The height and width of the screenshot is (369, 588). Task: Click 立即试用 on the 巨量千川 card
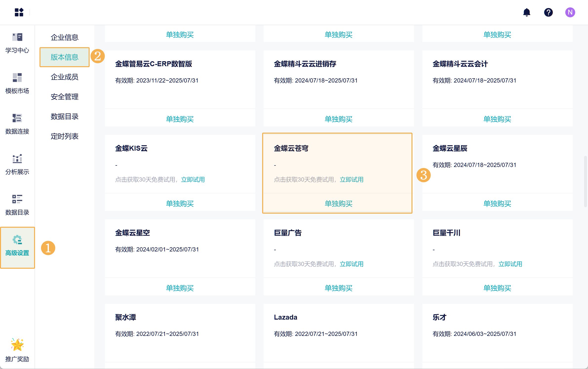click(x=510, y=264)
